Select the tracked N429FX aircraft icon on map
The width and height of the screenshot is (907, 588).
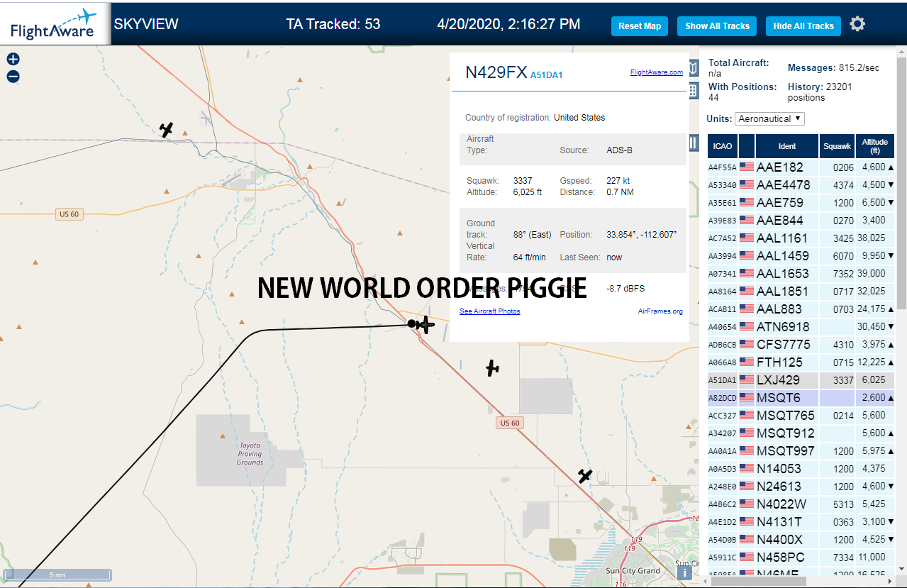pos(425,325)
